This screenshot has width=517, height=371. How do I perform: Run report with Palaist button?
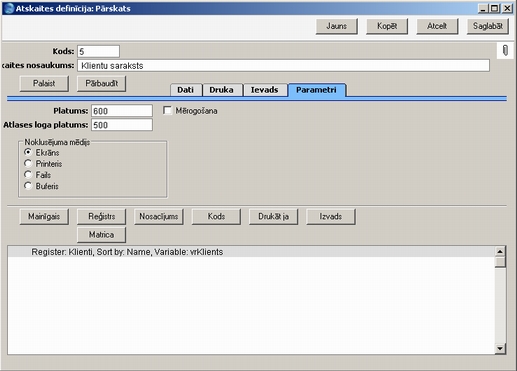click(x=44, y=83)
